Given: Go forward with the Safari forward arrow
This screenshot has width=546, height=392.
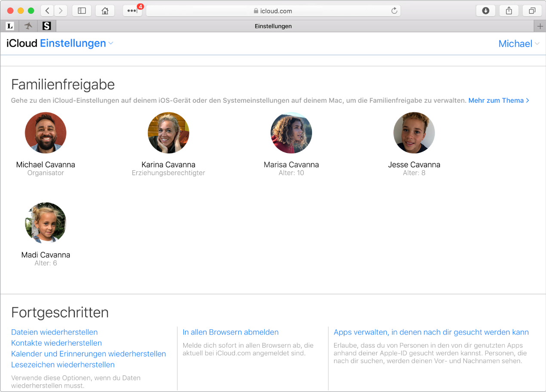Looking at the screenshot, I should (61, 11).
